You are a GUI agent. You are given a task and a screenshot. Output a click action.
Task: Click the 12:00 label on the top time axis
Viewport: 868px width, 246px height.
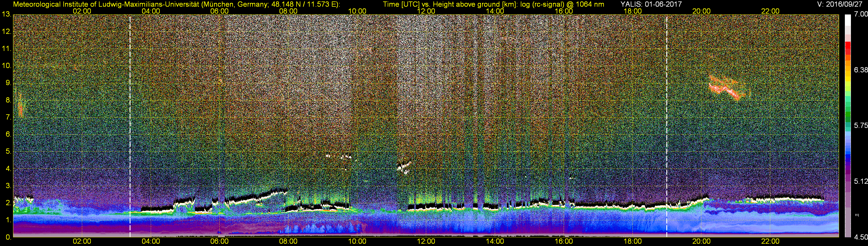click(426, 11)
